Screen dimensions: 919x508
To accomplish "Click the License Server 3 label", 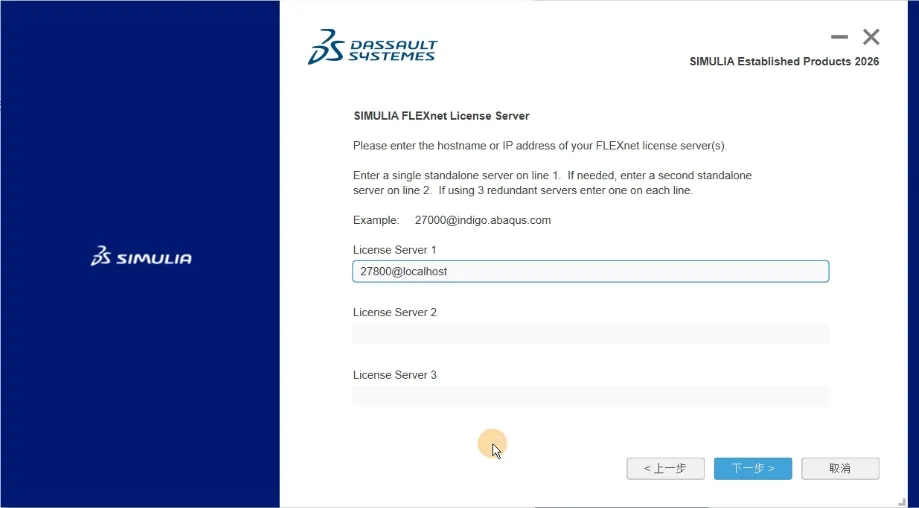I will [394, 375].
